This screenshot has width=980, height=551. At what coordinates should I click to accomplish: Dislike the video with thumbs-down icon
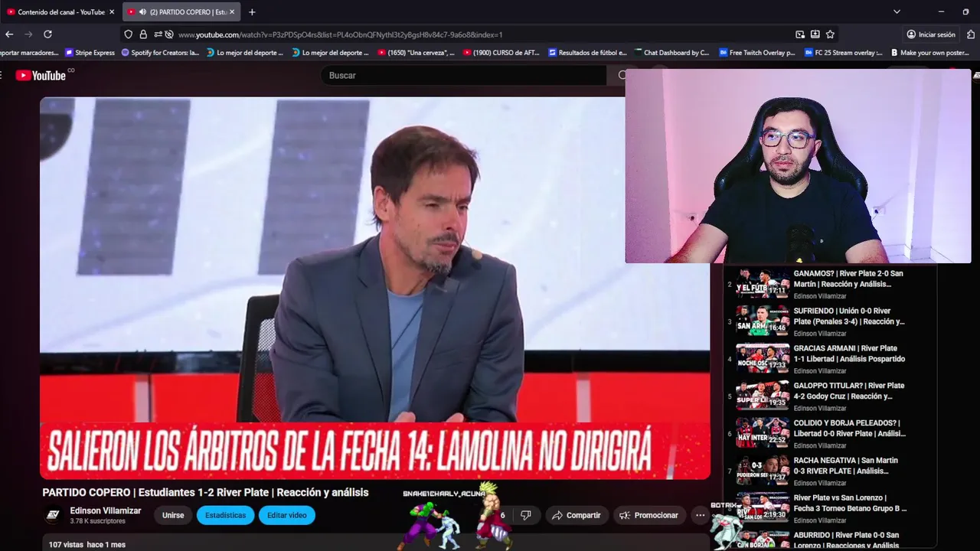point(526,515)
